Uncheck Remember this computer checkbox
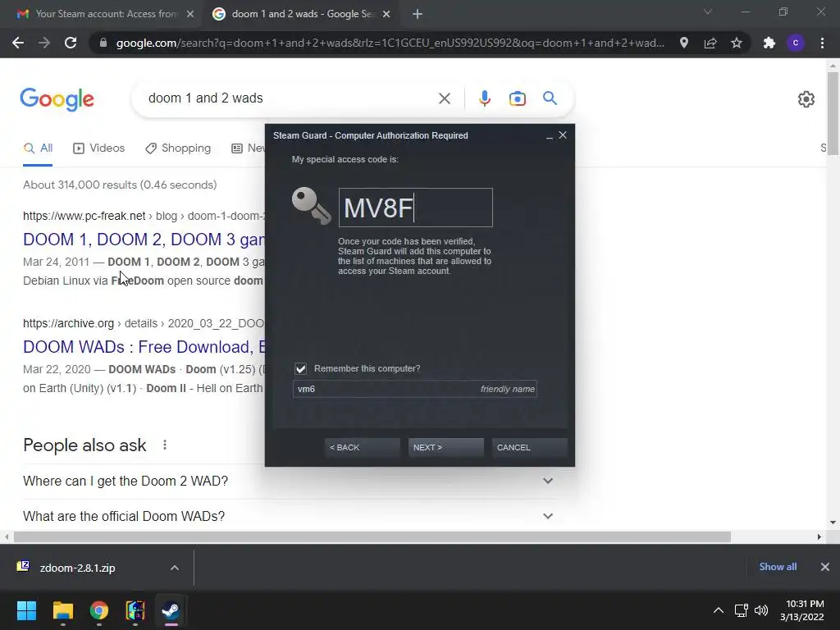 tap(300, 368)
